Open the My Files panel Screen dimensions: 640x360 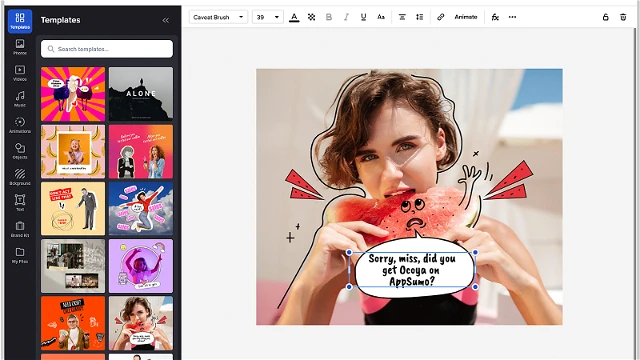coord(20,255)
